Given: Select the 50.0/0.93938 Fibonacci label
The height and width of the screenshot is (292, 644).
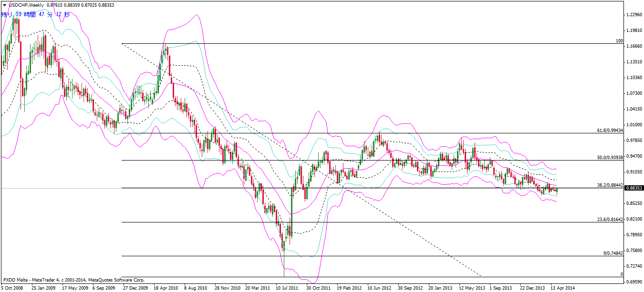Looking at the screenshot, I should (x=610, y=157).
